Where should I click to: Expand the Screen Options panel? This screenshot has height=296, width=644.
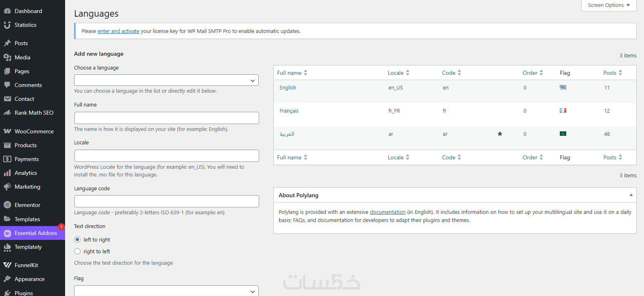pos(609,5)
